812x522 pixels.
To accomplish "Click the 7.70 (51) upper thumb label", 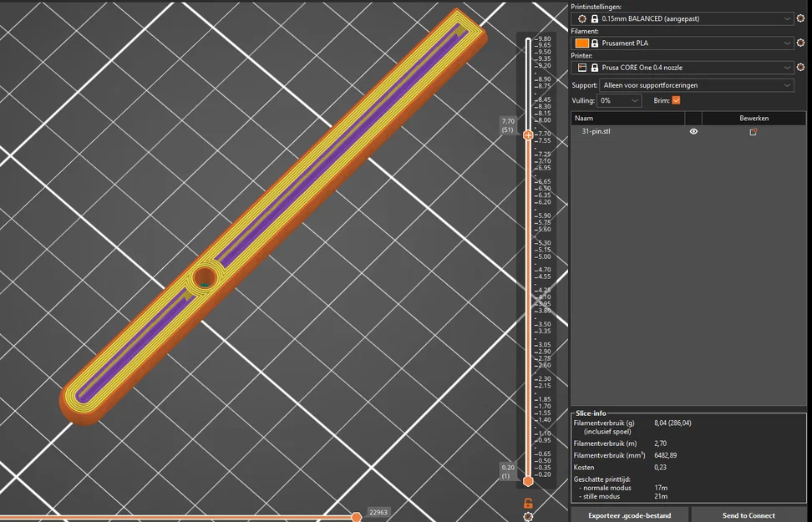I will click(x=508, y=125).
